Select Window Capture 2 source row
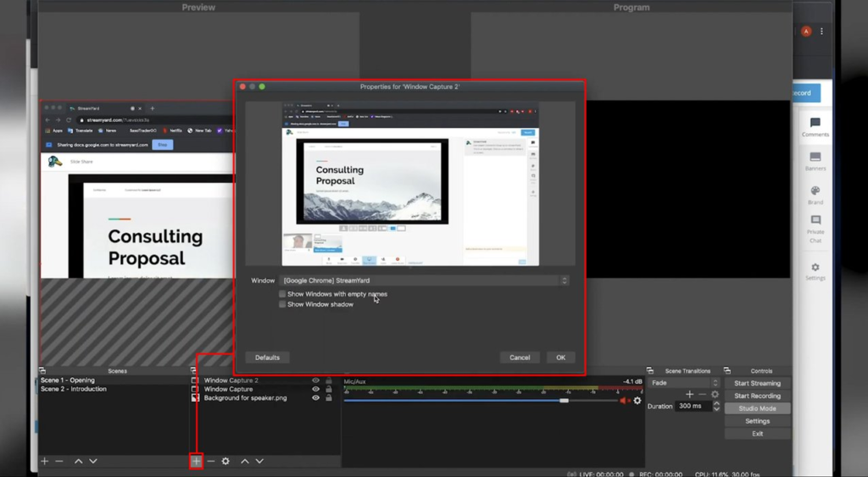Screen dimensions: 868x477 (264, 380)
